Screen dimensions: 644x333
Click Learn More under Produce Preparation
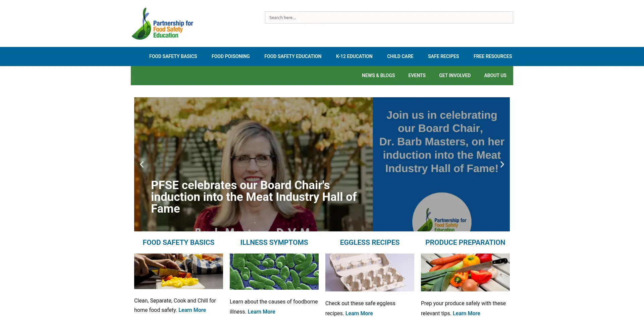[x=466, y=313]
